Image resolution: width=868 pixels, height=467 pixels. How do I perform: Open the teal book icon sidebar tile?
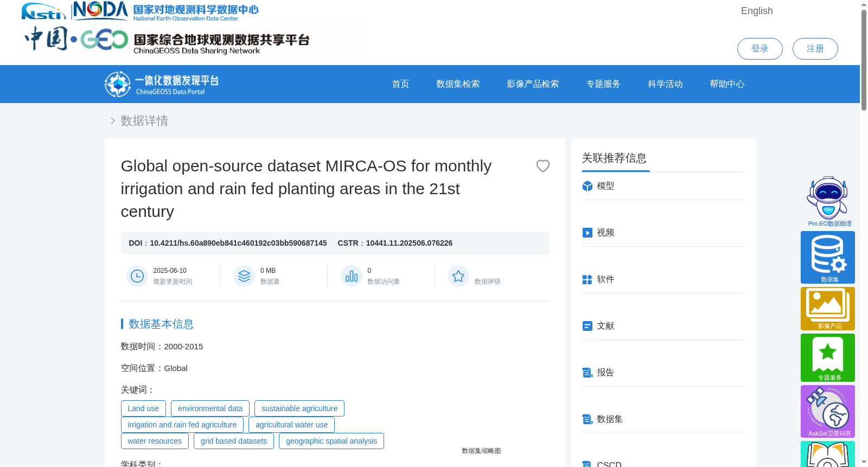coord(828,454)
